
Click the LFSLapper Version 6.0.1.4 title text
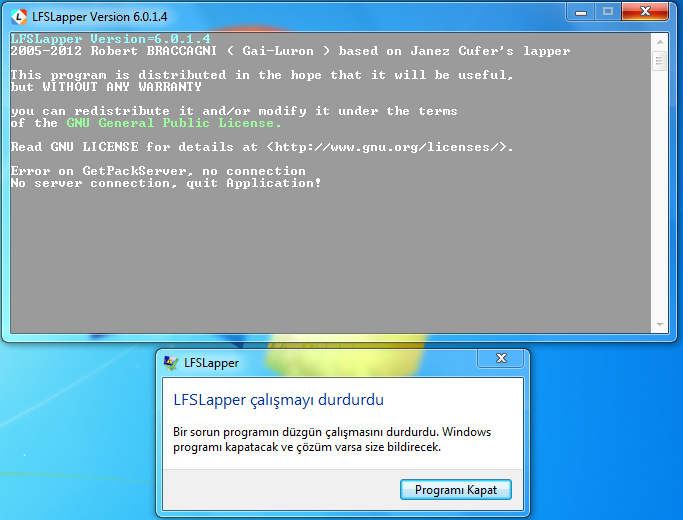100,17
